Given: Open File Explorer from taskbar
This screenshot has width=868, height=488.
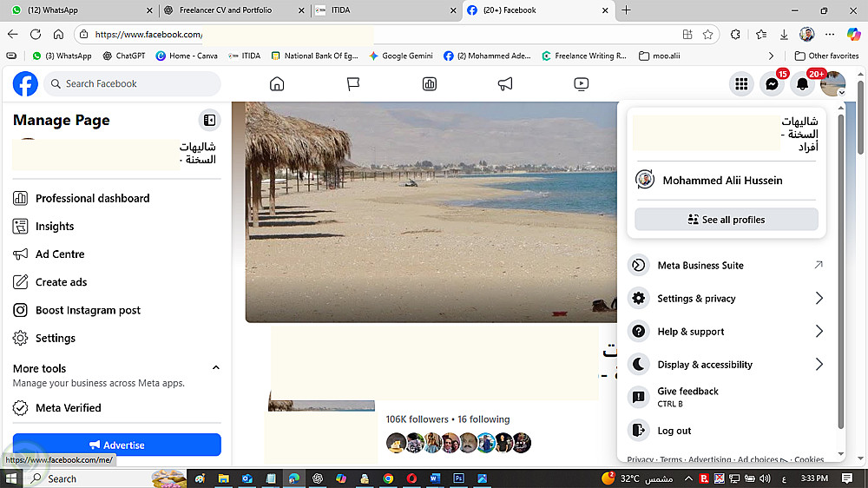Looking at the screenshot, I should [224, 478].
